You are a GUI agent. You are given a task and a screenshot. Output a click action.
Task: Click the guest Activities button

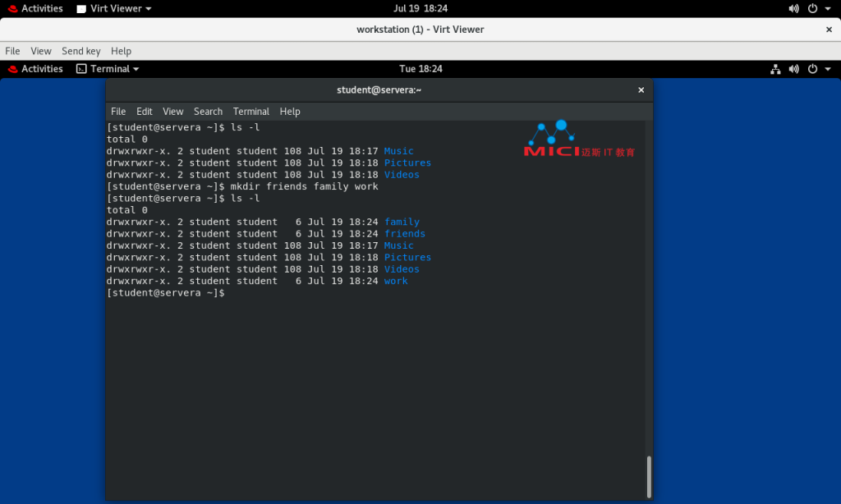pyautogui.click(x=42, y=69)
